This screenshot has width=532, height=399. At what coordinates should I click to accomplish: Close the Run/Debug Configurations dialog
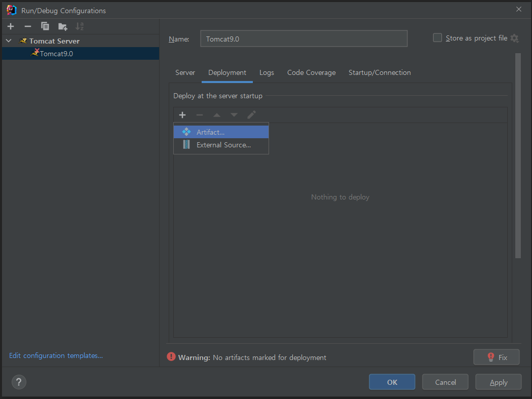pyautogui.click(x=519, y=9)
